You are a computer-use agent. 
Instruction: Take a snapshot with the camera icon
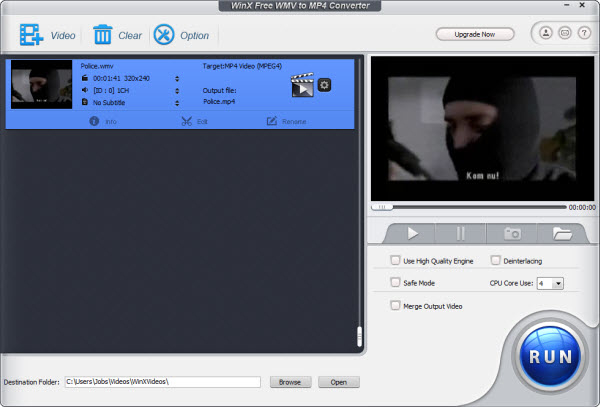(512, 233)
